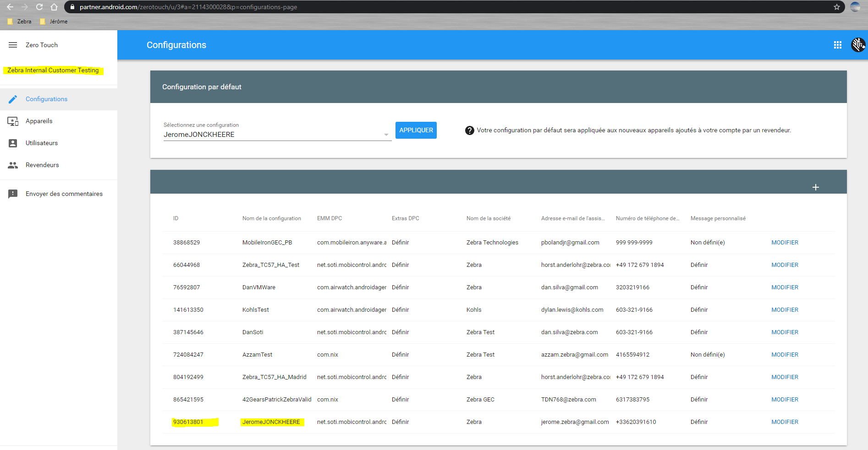This screenshot has height=450, width=868.
Task: Refresh the current page
Action: (39, 7)
